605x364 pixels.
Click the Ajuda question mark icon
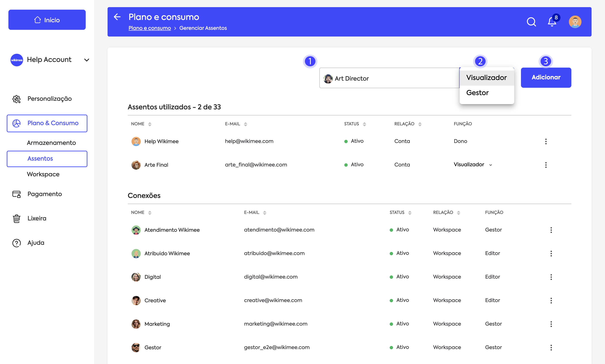(16, 243)
